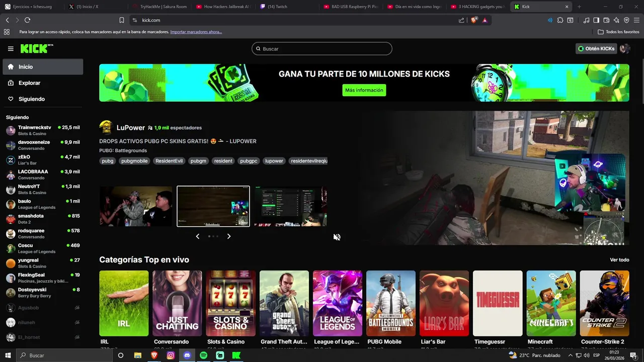Open Brave playlist music note icon
The width and height of the screenshot is (644, 362).
(586, 20)
